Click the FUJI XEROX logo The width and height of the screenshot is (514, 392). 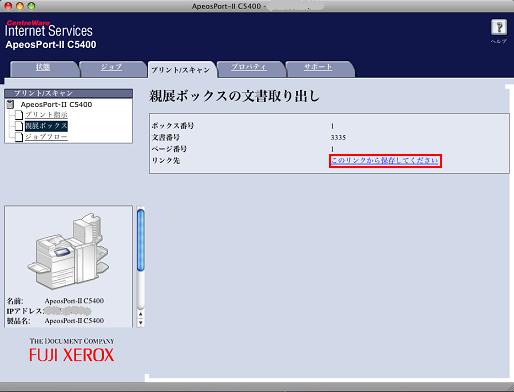tap(71, 355)
